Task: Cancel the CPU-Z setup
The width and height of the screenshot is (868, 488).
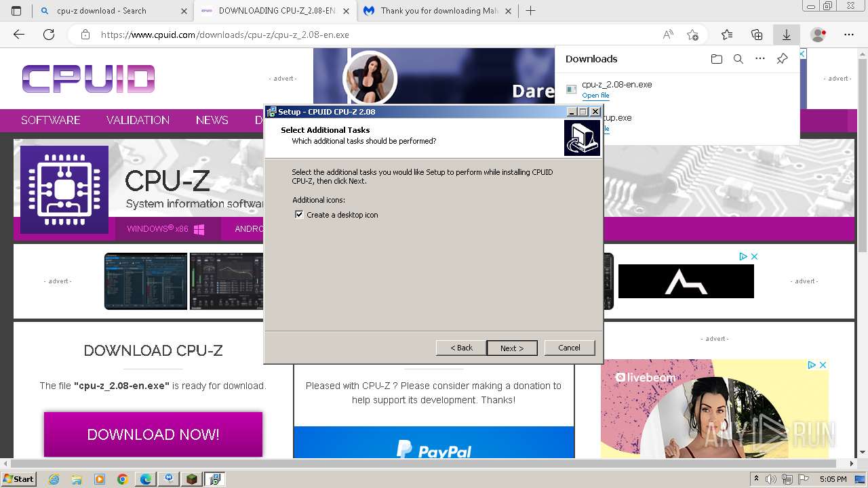Action: click(x=569, y=348)
